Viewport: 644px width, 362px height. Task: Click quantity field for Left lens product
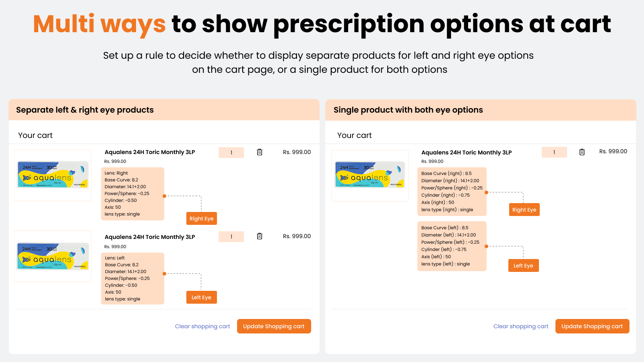(231, 237)
